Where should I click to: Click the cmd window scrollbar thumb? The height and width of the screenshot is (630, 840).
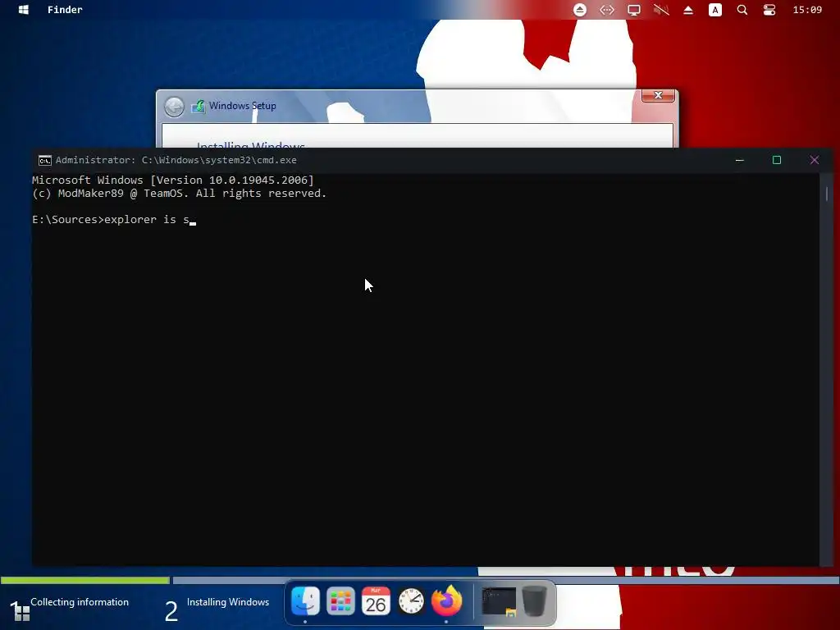(827, 194)
